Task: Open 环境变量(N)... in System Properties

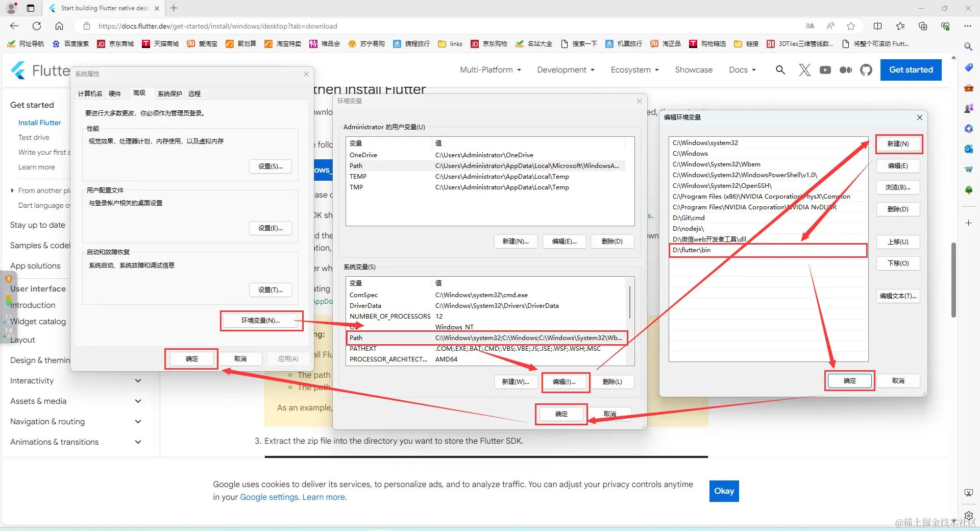Action: click(x=260, y=321)
